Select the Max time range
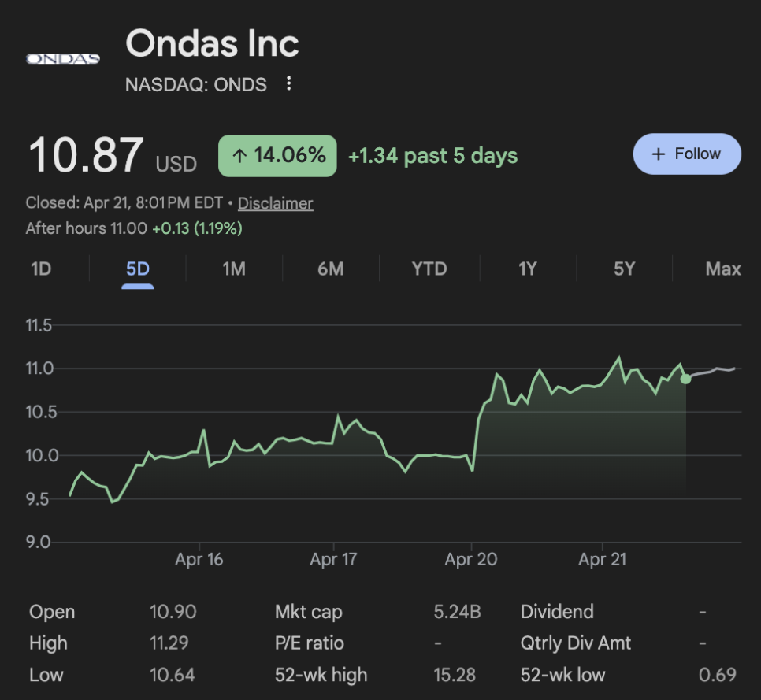761x700 pixels. coord(722,269)
